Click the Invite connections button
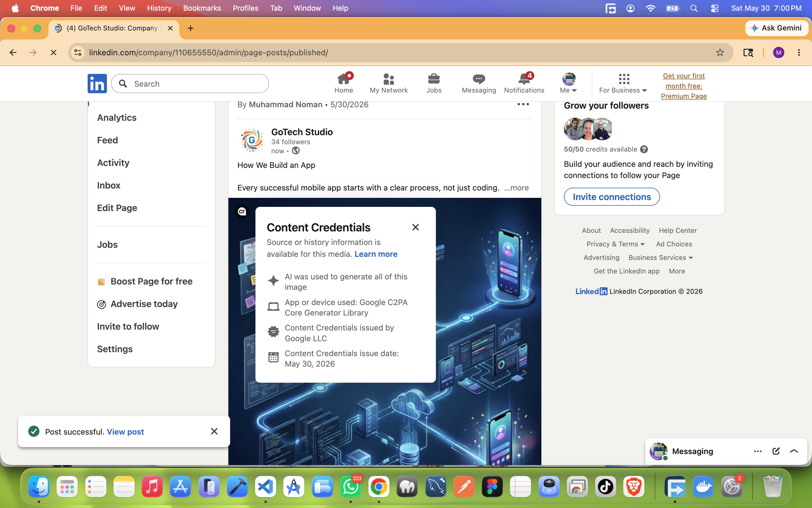Screen dimensions: 812x508 pos(612,197)
